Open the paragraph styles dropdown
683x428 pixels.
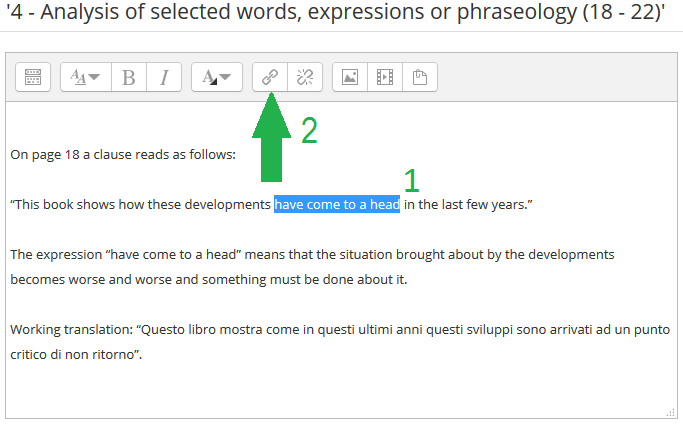(85, 77)
